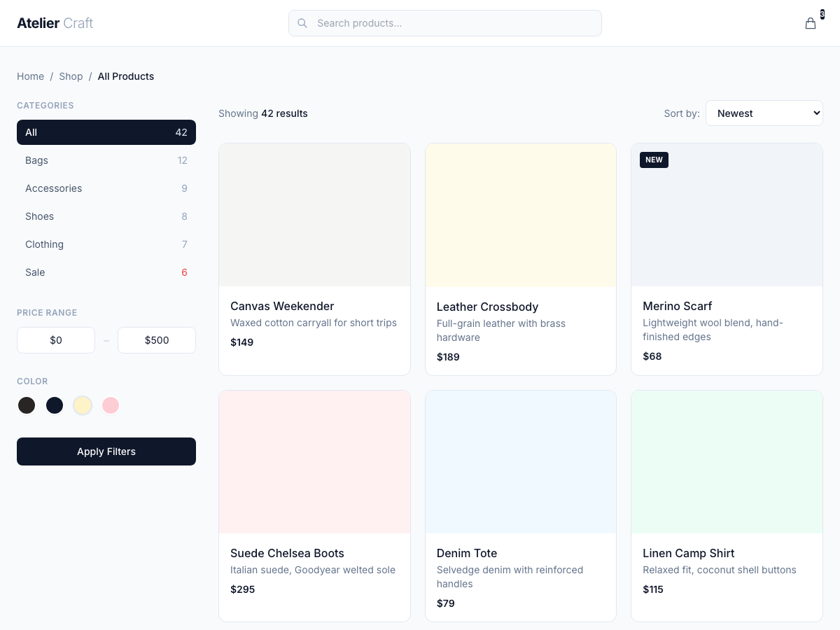Click the minimum price $0 field
The height and width of the screenshot is (630, 840).
pyautogui.click(x=56, y=340)
